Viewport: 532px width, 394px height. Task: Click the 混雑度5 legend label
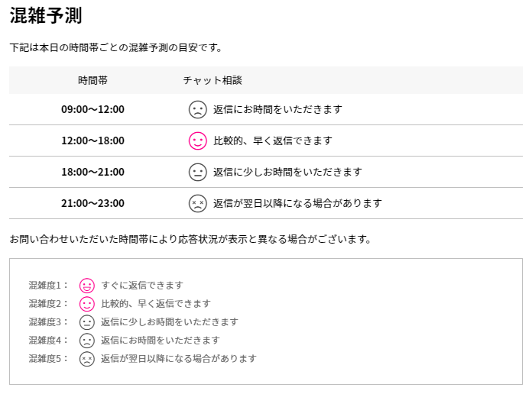[49, 359]
